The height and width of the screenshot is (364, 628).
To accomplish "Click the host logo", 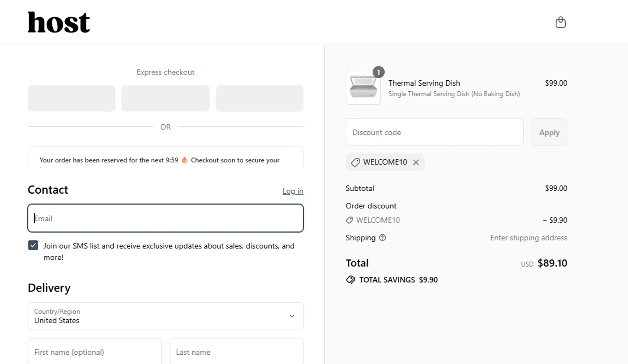I will click(x=59, y=22).
